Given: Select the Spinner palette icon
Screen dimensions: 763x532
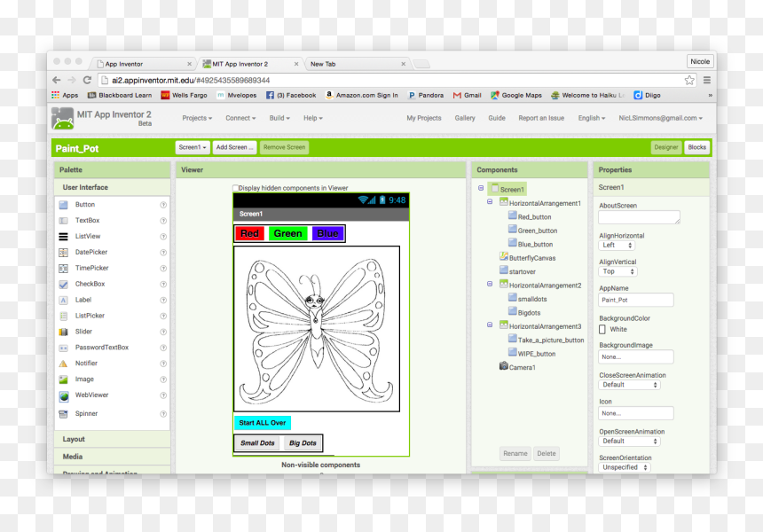Looking at the screenshot, I should tap(63, 414).
